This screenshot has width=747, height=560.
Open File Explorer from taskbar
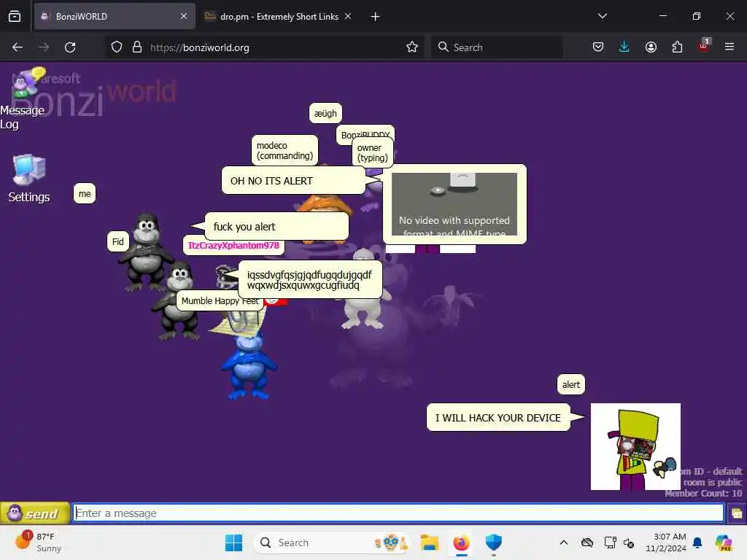[x=429, y=542]
